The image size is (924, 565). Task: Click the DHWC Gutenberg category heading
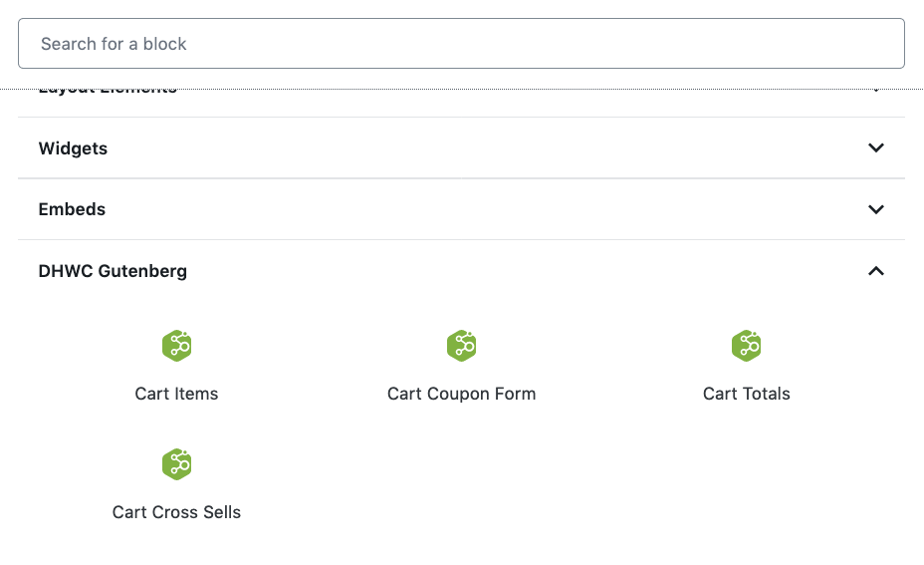(x=113, y=271)
